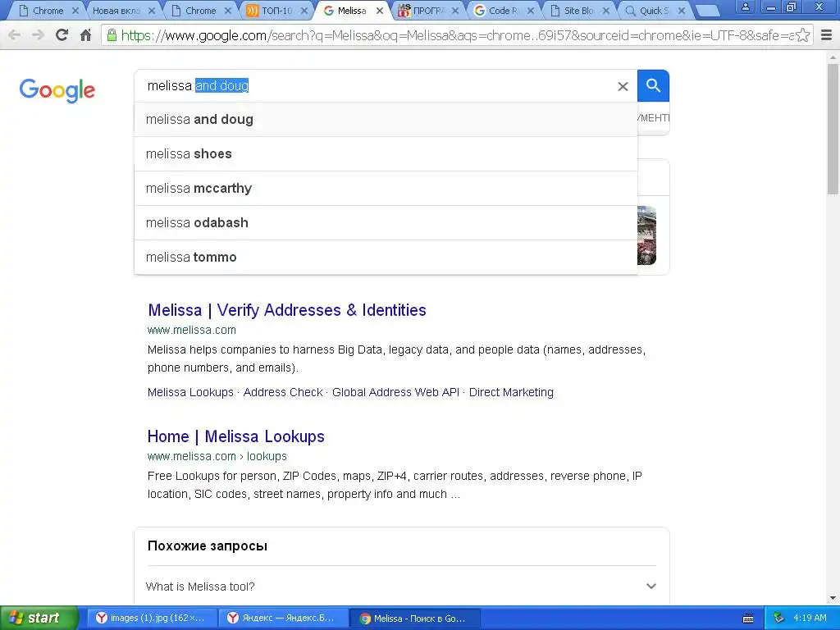
Task: Close the Site Blo tab
Action: pyautogui.click(x=606, y=11)
